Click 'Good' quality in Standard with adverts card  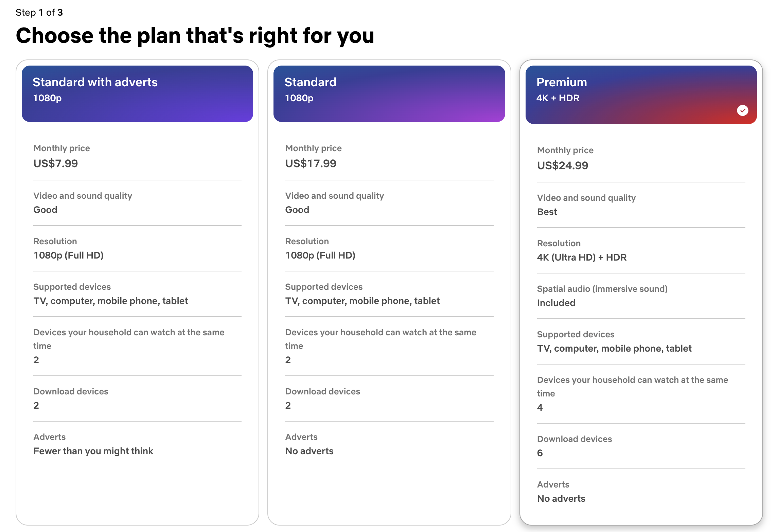point(45,210)
